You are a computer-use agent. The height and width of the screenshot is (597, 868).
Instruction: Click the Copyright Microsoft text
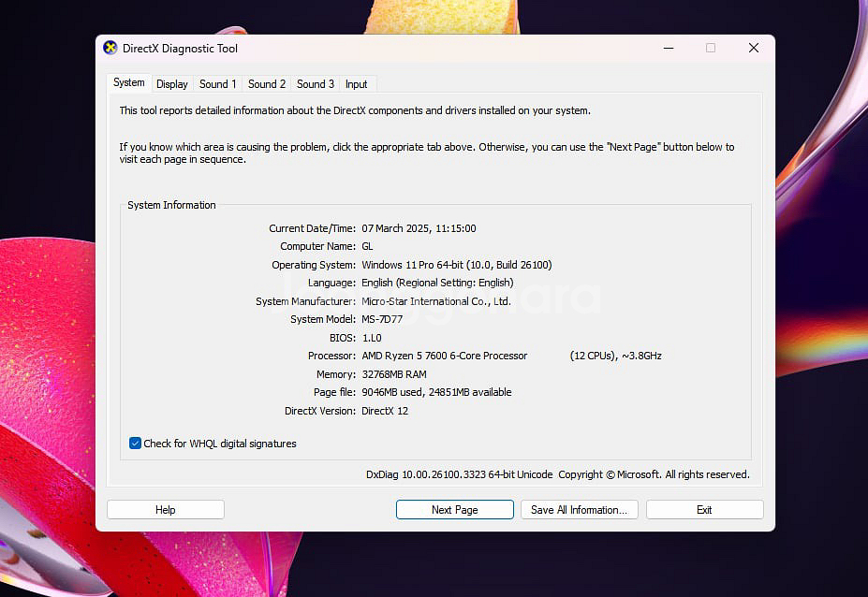pos(654,474)
